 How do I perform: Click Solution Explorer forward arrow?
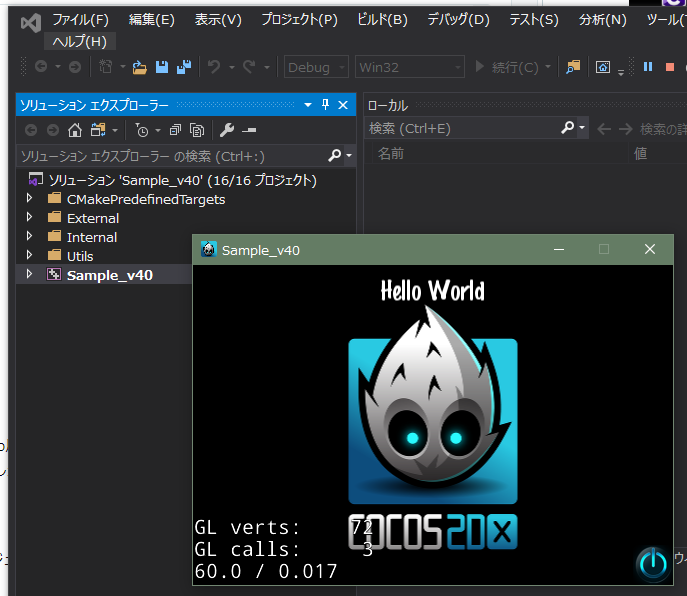(53, 130)
